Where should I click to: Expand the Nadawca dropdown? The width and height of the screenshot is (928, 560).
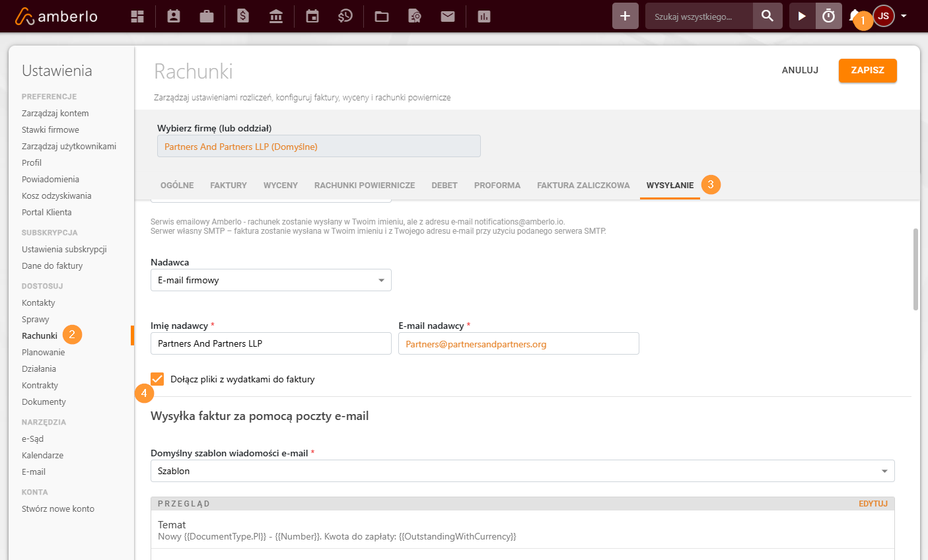click(271, 280)
